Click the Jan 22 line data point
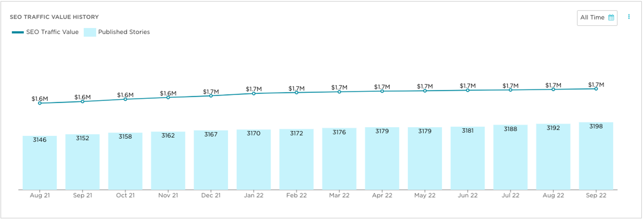Screen dimensions: 644x220 point(254,93)
